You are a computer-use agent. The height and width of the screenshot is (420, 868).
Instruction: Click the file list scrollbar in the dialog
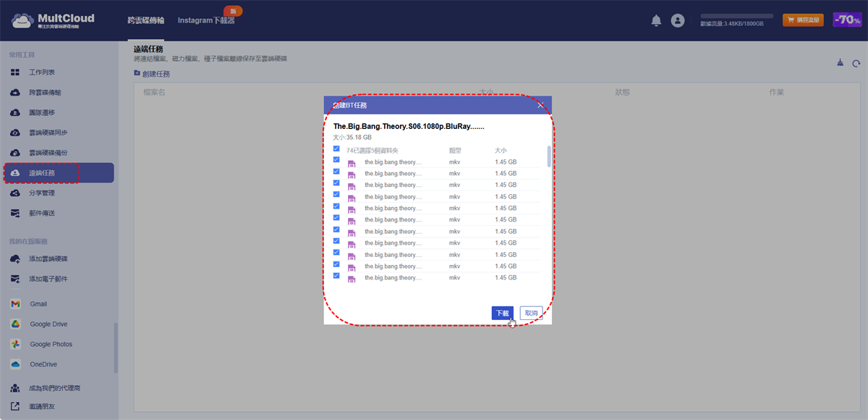(x=548, y=156)
